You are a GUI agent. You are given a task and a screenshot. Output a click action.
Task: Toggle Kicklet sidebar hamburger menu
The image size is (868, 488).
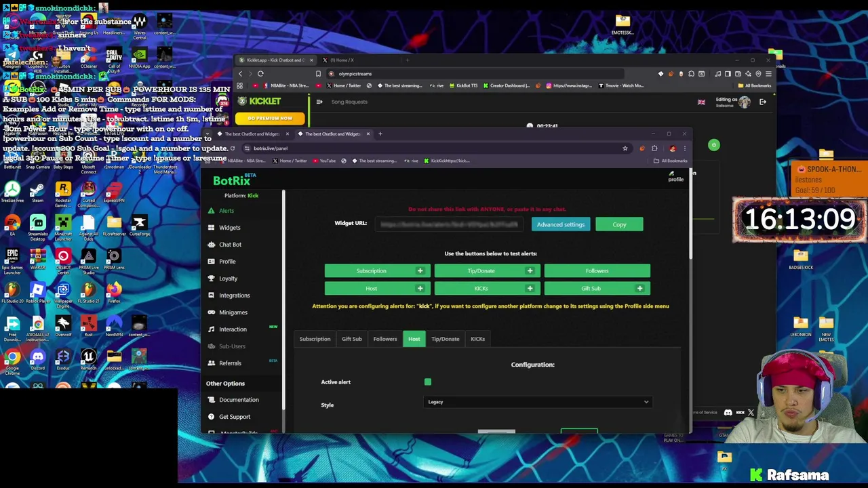tap(319, 102)
